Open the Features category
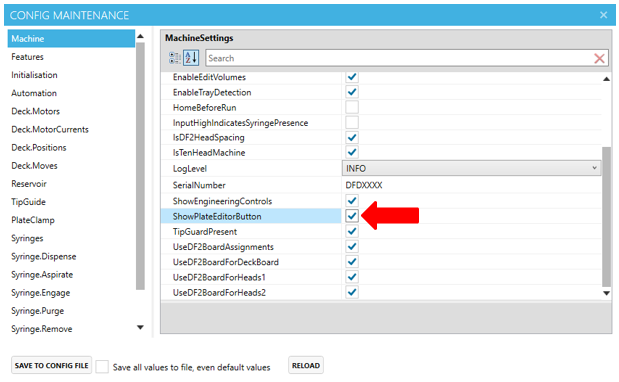Screen dimensions: 619x382 (x=27, y=57)
